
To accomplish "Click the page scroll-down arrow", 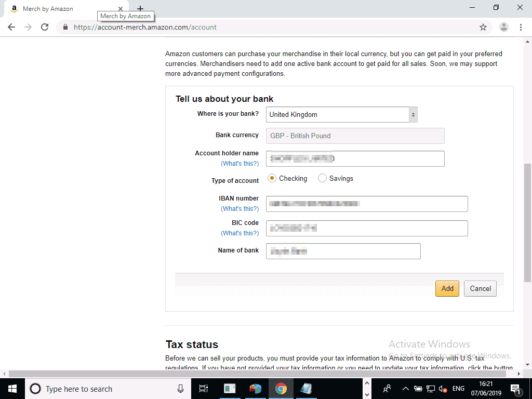I will point(528,365).
